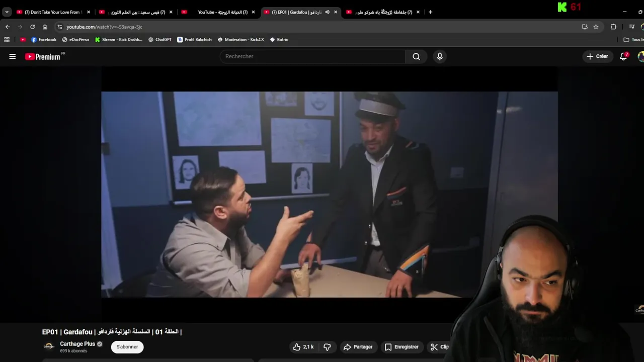Go forward in browser history

pos(20,27)
